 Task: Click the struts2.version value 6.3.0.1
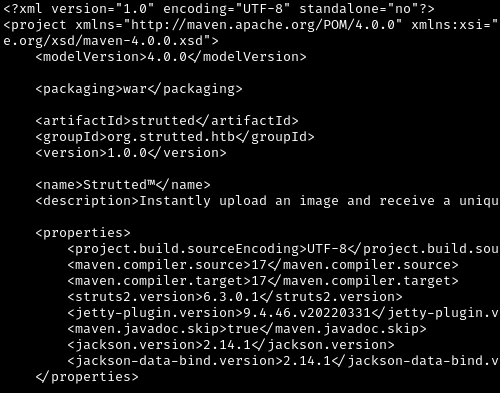tap(231, 297)
